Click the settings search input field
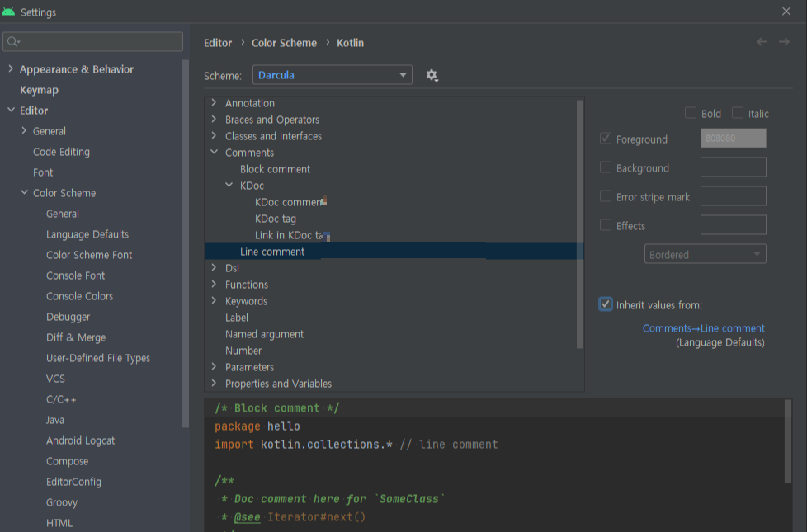807x532 pixels. click(x=92, y=42)
